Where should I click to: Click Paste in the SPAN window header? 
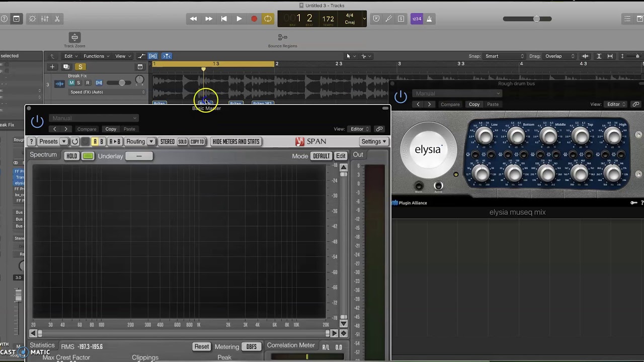point(129,129)
